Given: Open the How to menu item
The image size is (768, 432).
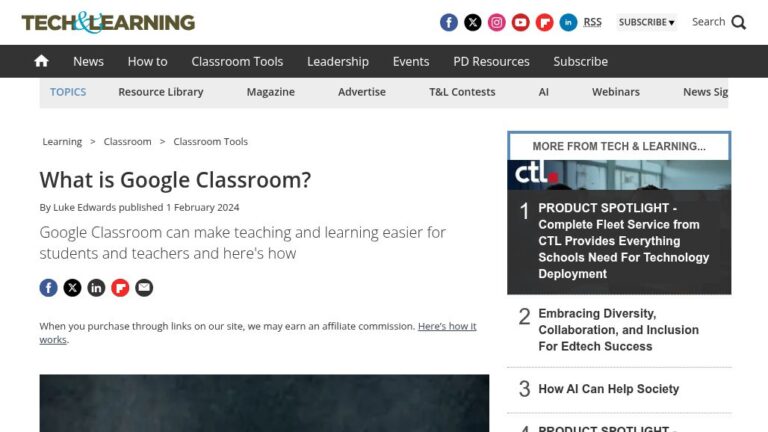Looking at the screenshot, I should (147, 61).
